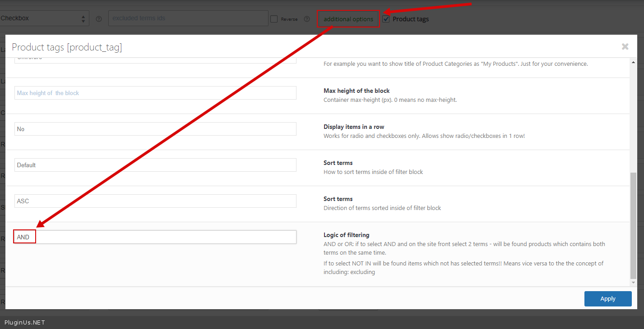The image size is (644, 329).
Task: Close the Product tags options dialog
Action: click(x=625, y=46)
